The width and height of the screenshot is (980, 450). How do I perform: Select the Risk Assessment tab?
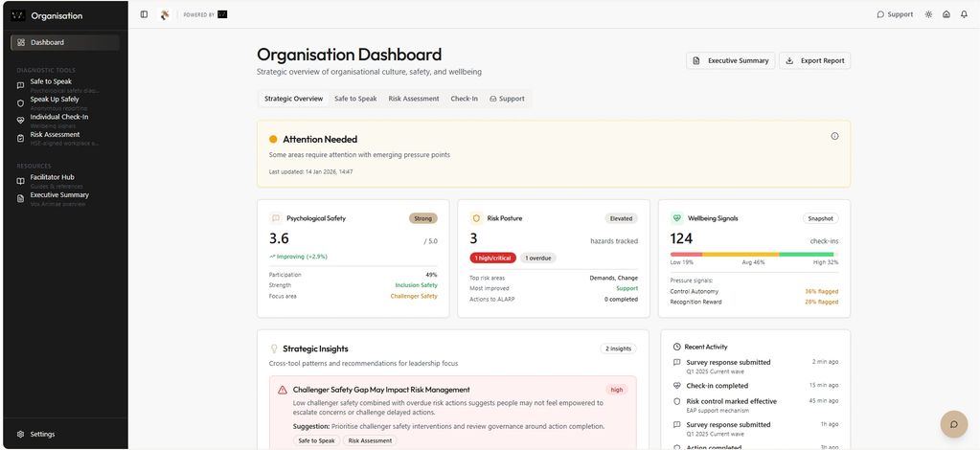click(414, 99)
